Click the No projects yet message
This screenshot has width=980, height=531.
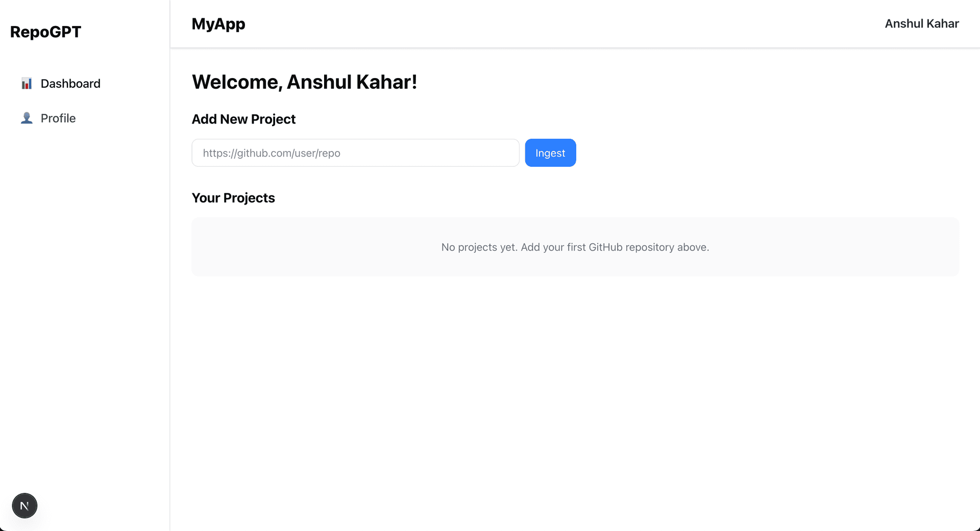(x=575, y=247)
